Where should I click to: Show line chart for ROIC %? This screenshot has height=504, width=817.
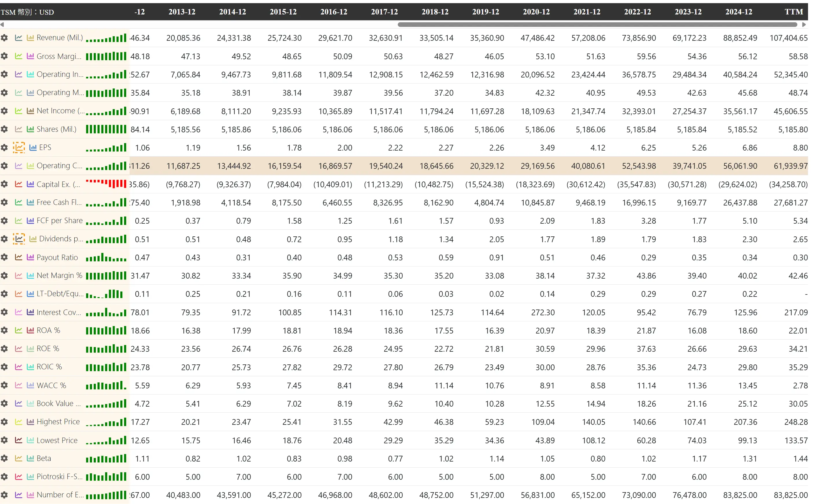[x=19, y=367]
